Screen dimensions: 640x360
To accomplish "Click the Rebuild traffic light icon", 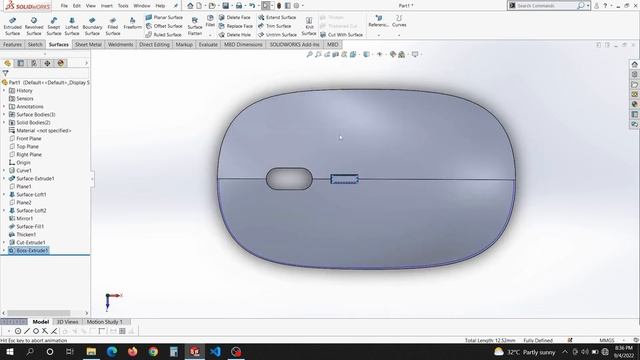I will (279, 6).
